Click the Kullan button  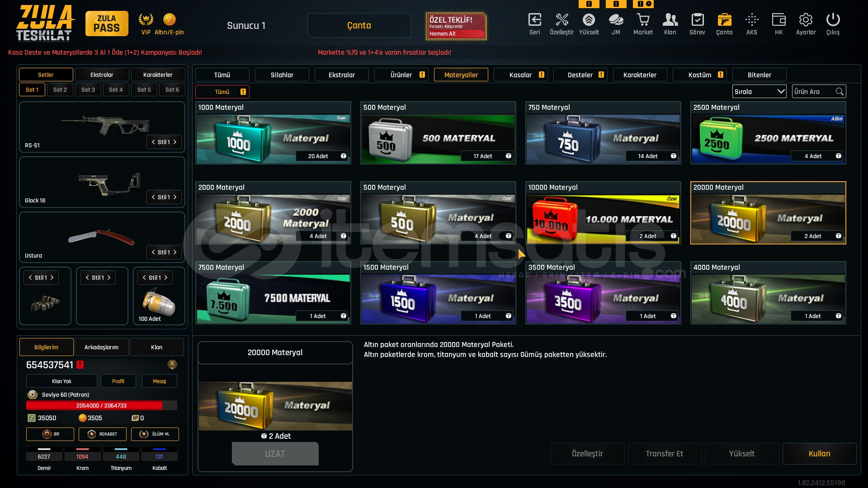(819, 454)
